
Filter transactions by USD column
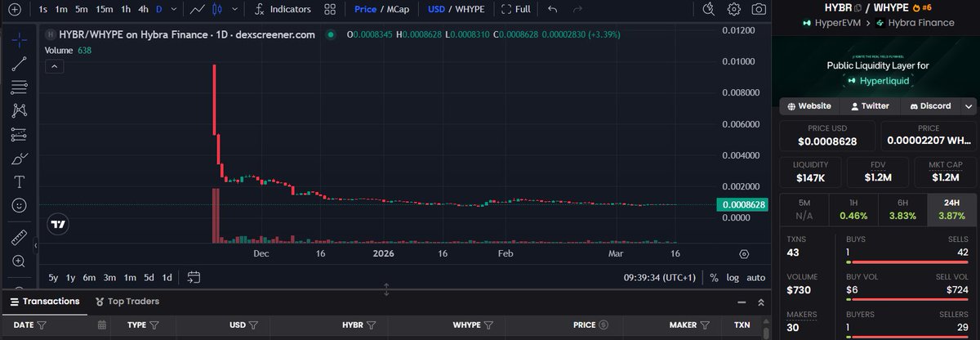click(x=253, y=325)
